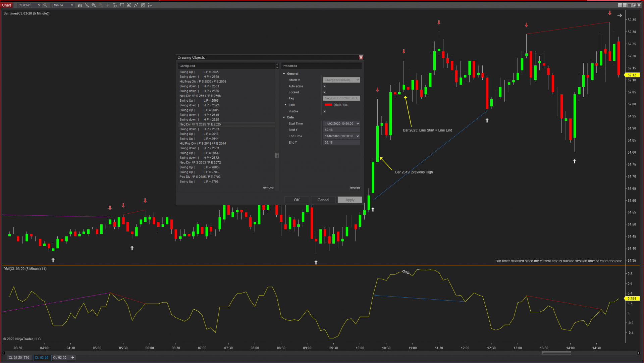Click the remove link in Configured list
Image resolution: width=644 pixels, height=363 pixels.
(268, 188)
